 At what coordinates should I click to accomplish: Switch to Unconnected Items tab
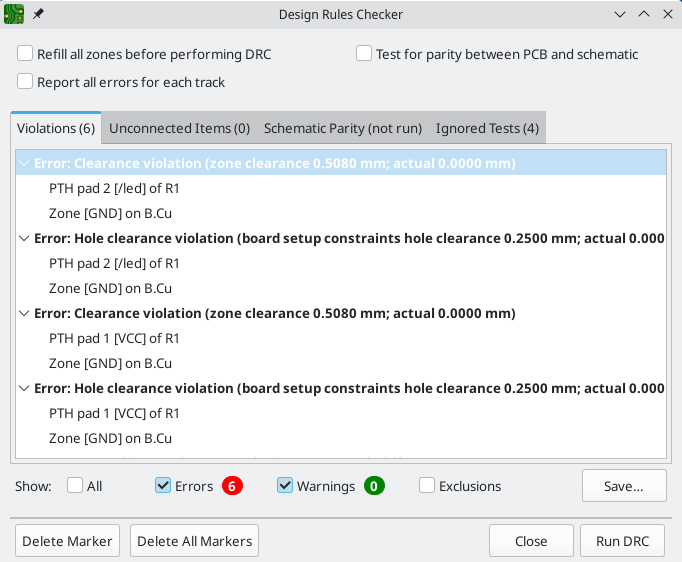[179, 128]
